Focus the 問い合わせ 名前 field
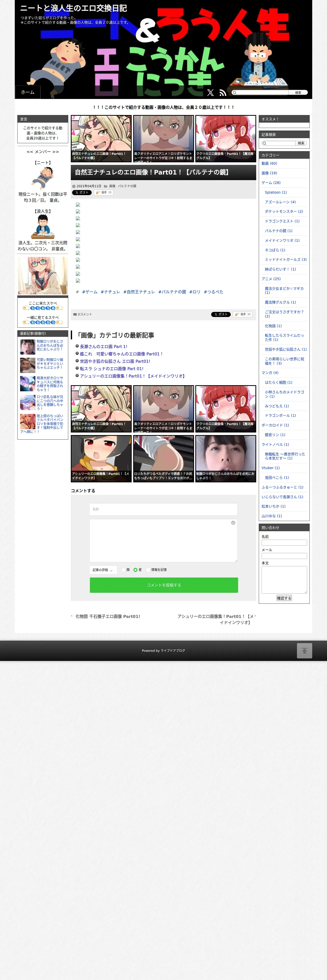 click(284, 543)
